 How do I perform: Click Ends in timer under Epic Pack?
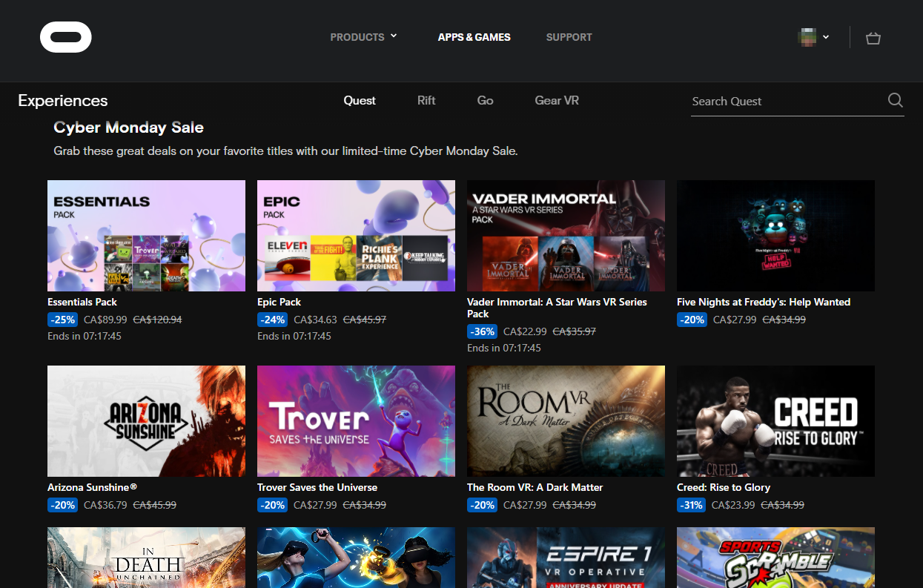[294, 336]
